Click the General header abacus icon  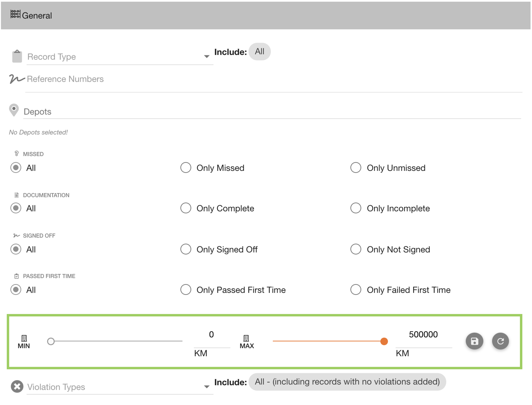point(15,14)
